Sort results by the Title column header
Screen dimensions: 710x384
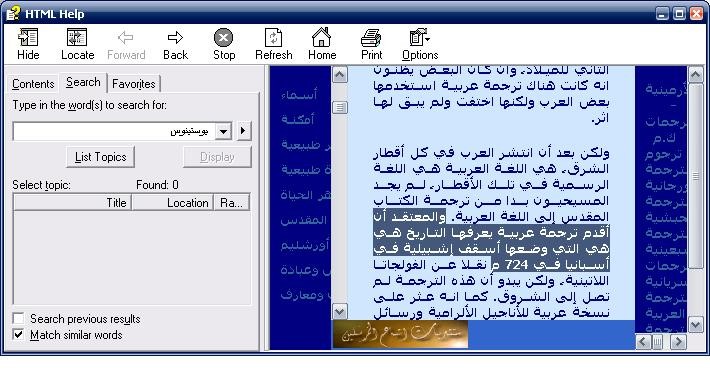pyautogui.click(x=72, y=203)
